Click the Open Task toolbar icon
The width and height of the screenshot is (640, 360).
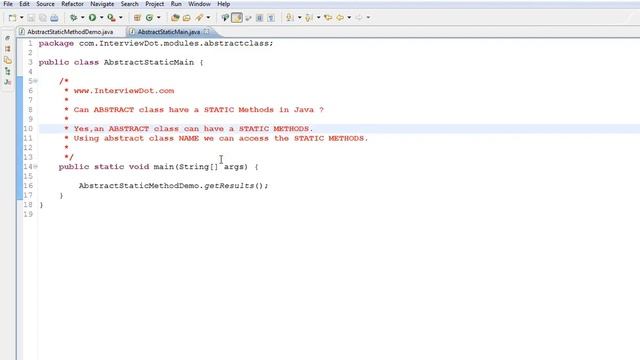coord(187,18)
